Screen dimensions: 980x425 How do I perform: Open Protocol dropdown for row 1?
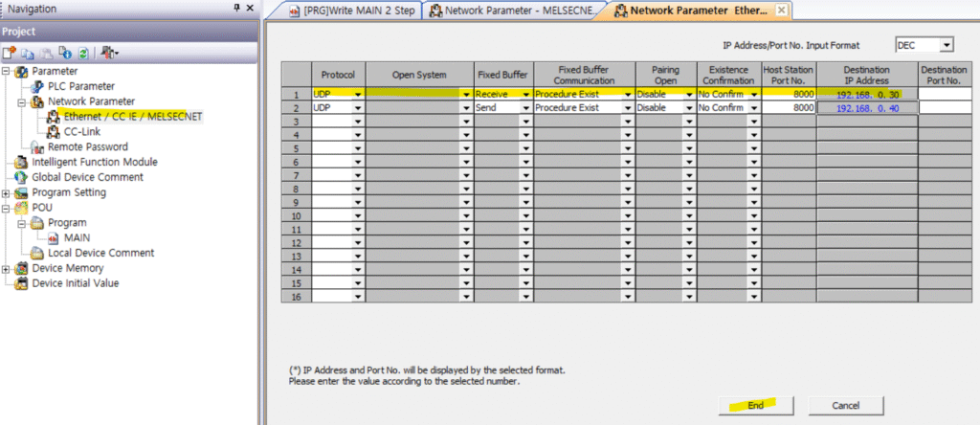pyautogui.click(x=358, y=95)
